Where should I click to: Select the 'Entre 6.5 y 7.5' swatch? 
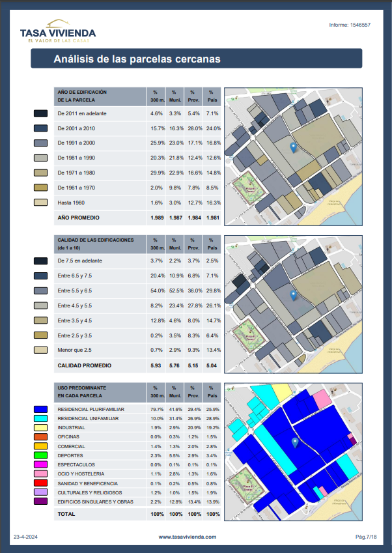tap(40, 276)
